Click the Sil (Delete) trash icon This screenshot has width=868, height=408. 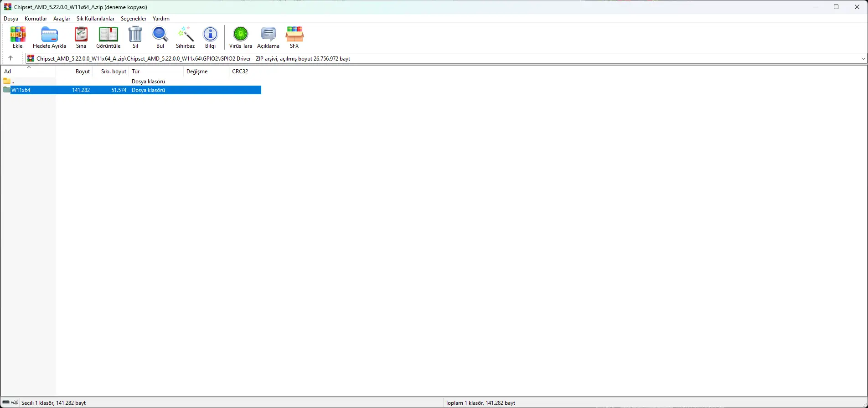135,37
